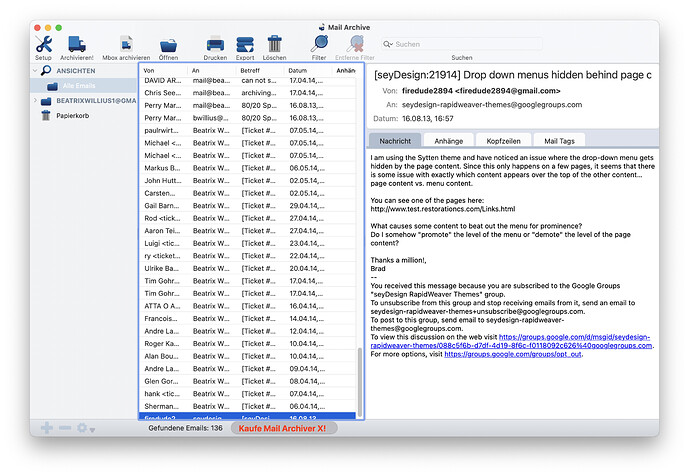The height and width of the screenshot is (476, 689).
Task: Sort by the Betreff column header
Action: (x=260, y=70)
